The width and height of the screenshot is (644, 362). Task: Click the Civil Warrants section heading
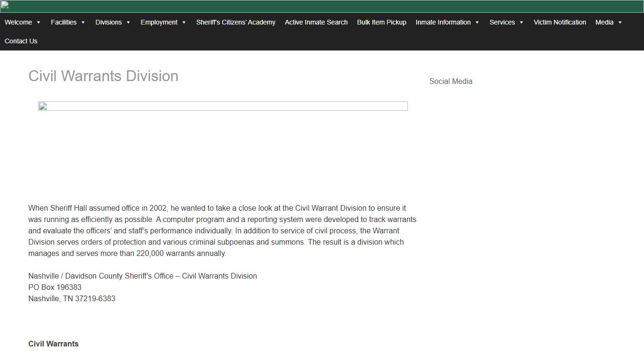pyautogui.click(x=53, y=344)
